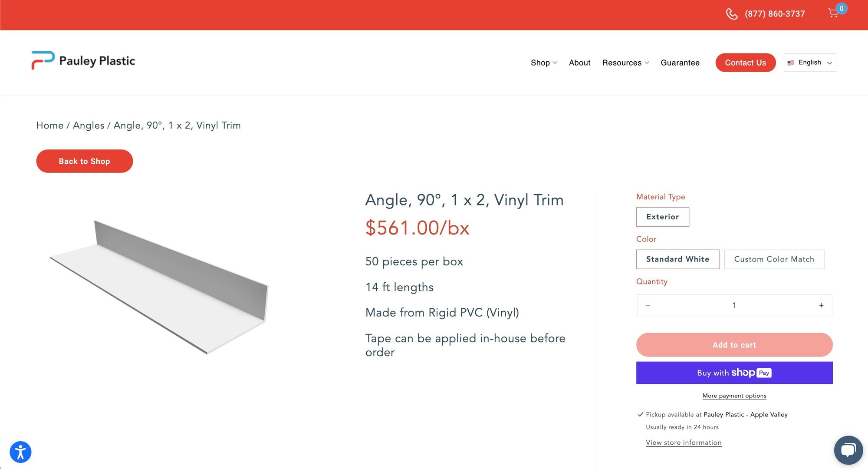Click the US flag language icon
868x469 pixels.
click(x=791, y=63)
